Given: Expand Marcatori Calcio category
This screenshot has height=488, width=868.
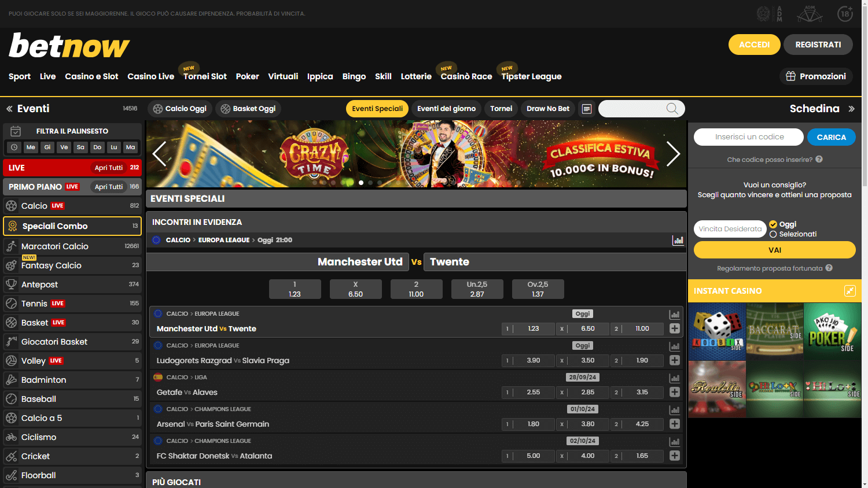Looking at the screenshot, I should click(72, 246).
